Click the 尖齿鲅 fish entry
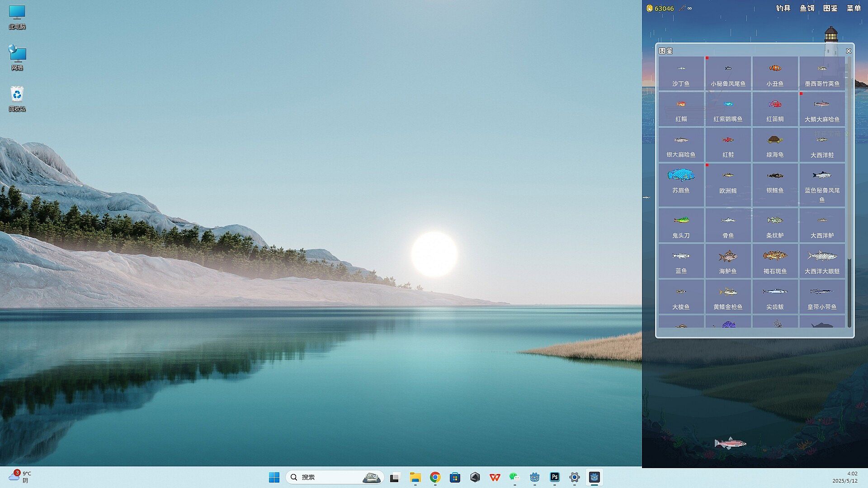 pos(775,297)
